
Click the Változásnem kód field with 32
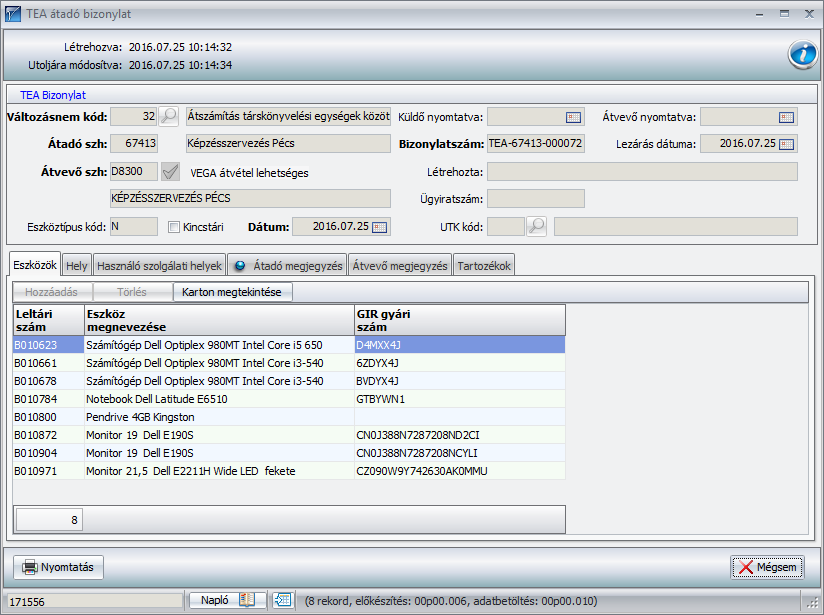134,116
